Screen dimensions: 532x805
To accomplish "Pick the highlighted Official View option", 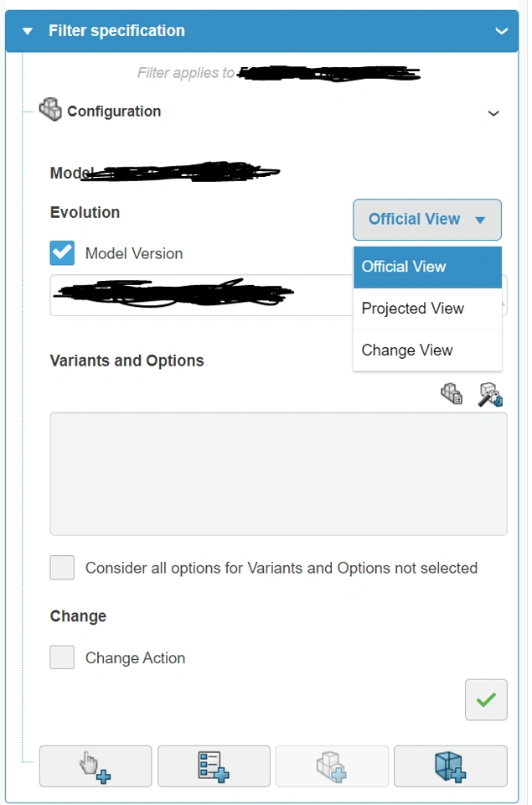I will click(404, 267).
